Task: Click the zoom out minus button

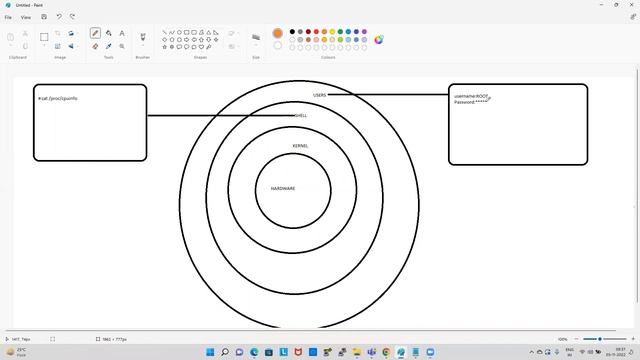Action: (x=576, y=339)
